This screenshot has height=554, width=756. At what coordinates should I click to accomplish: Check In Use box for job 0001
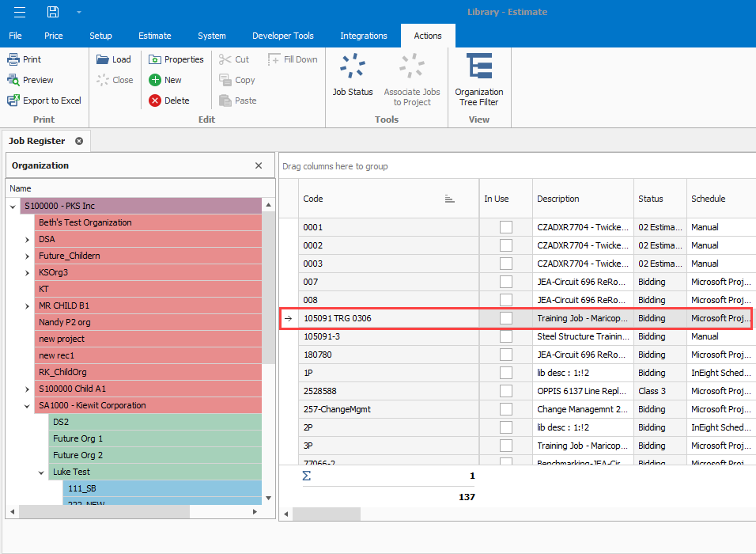click(505, 227)
